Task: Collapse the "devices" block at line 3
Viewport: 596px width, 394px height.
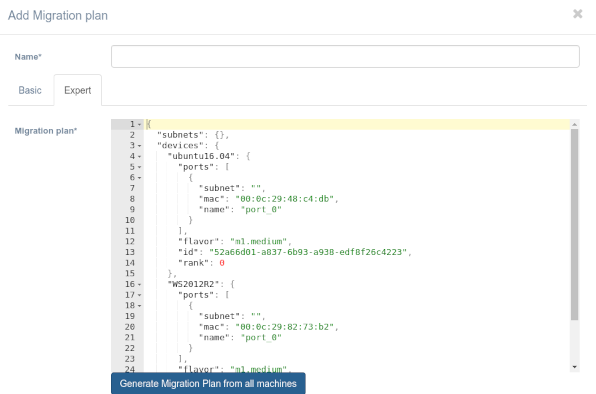Action: [x=139, y=146]
